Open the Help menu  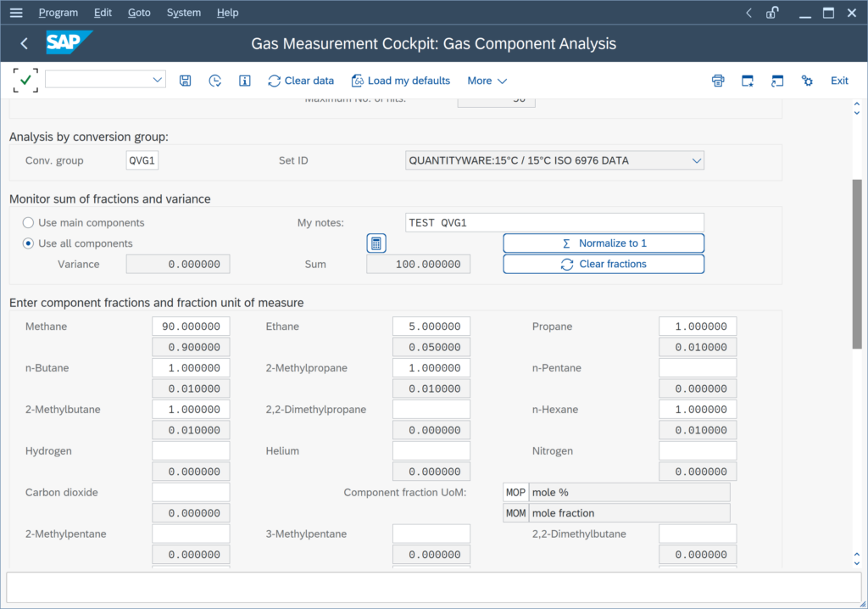pos(227,12)
